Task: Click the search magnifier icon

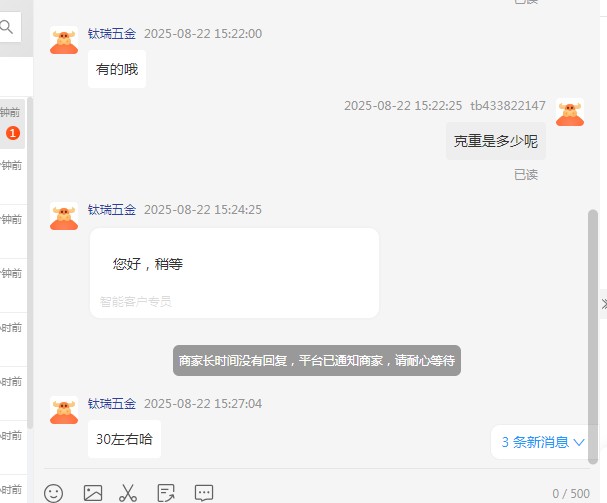Action: tap(7, 27)
